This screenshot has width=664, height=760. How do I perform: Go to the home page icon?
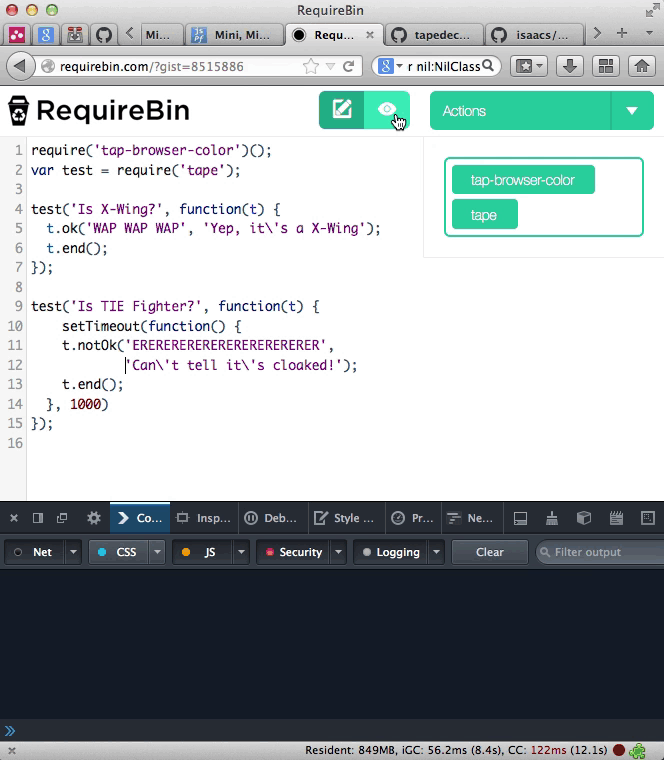coord(642,66)
